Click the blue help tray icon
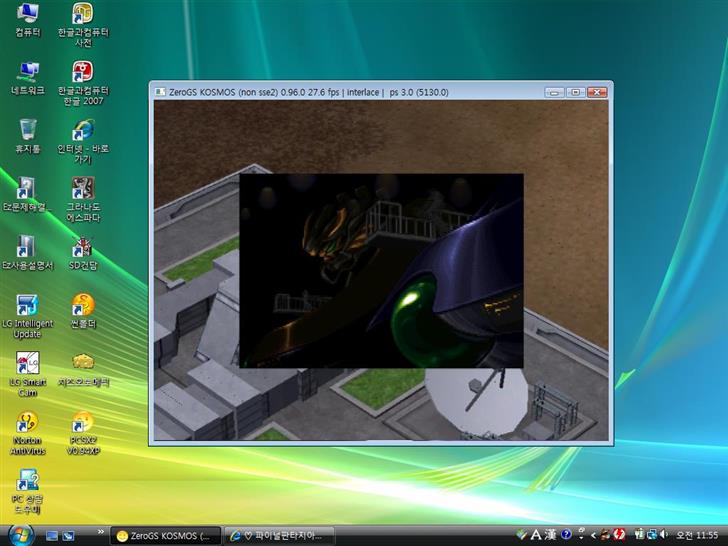The height and width of the screenshot is (546, 728). 566,535
